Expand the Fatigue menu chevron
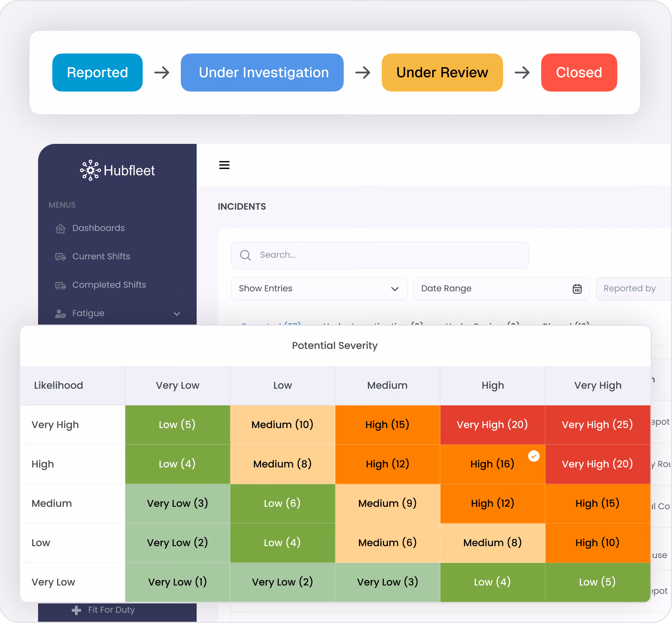The width and height of the screenshot is (672, 623). (177, 314)
